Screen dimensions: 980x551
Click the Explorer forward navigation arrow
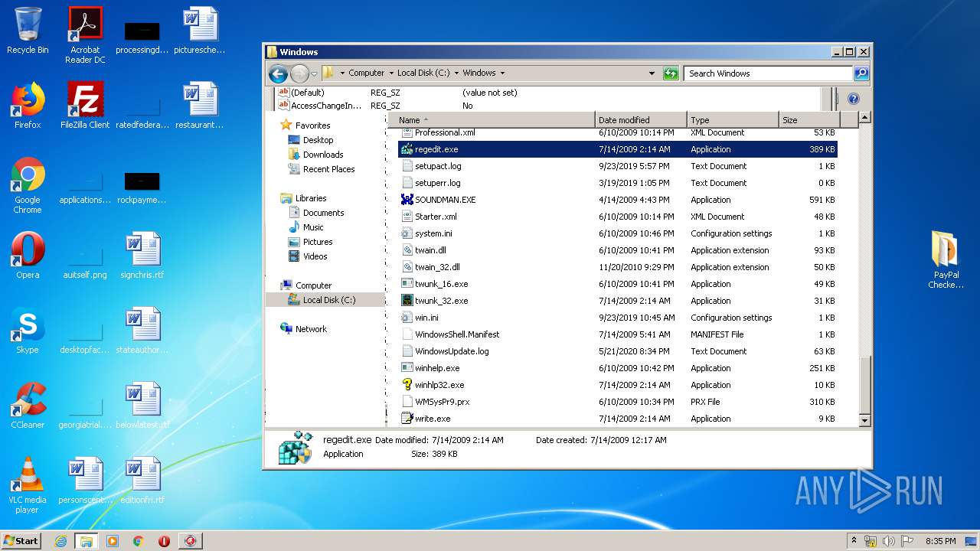299,73
